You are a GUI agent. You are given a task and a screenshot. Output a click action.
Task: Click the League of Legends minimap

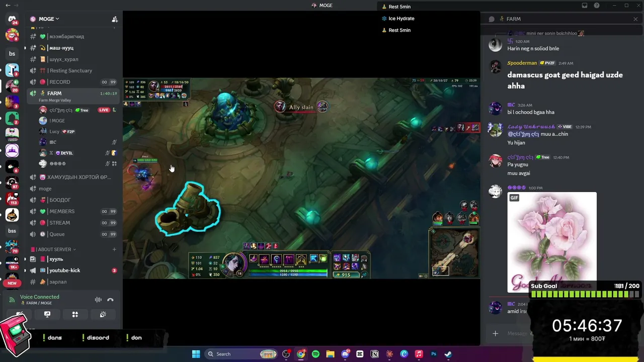point(454,253)
